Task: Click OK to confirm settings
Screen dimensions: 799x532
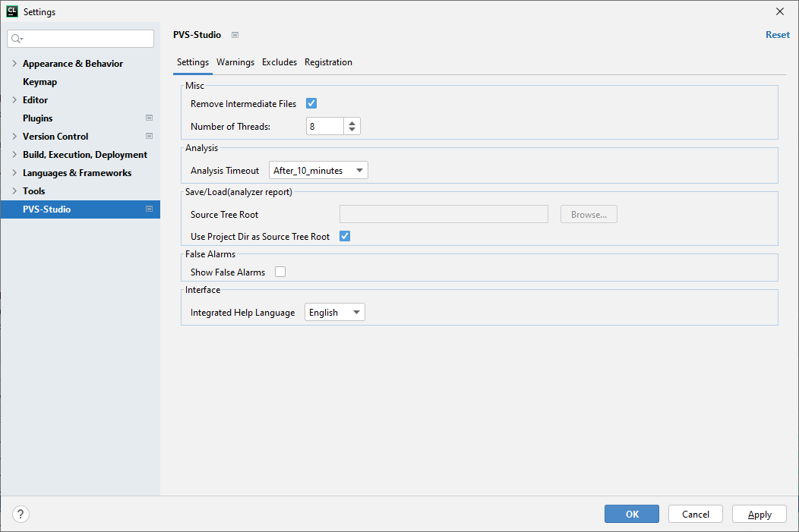Action: tap(632, 515)
